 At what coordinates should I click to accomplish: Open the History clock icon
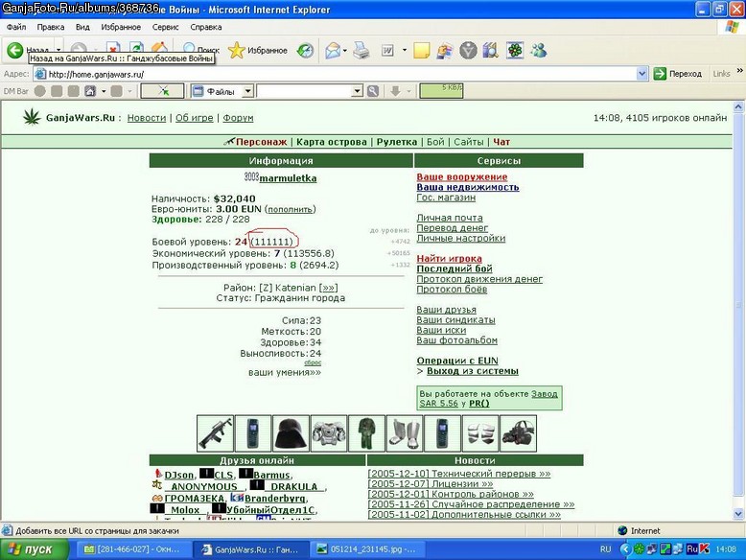pos(306,50)
